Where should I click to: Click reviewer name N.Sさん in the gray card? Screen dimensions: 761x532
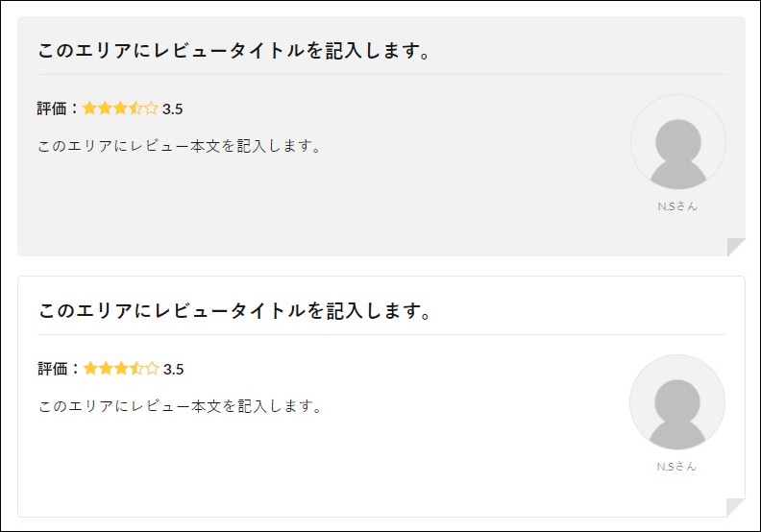(677, 206)
